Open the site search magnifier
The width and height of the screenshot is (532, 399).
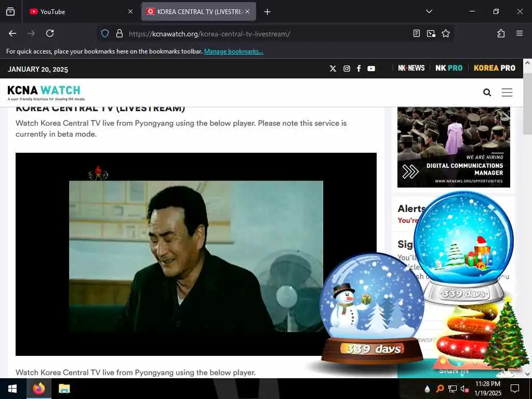(487, 92)
